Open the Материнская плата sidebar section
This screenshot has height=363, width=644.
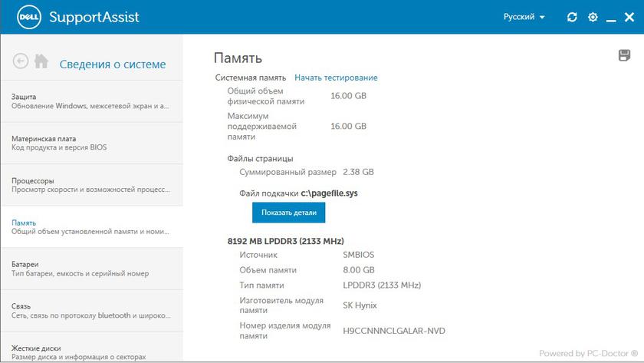[x=91, y=143]
